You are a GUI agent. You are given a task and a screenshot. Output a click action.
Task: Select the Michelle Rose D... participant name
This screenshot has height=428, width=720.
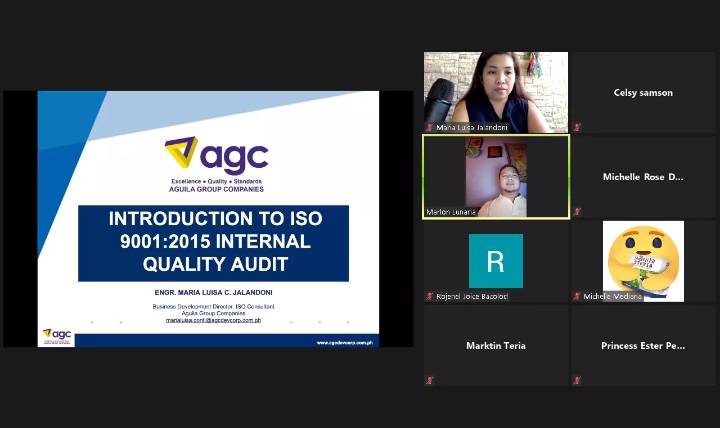[643, 177]
